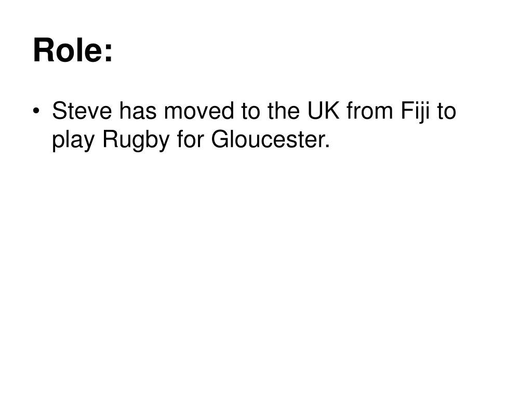
Task: Click the word "play"
Action: pos(73,140)
